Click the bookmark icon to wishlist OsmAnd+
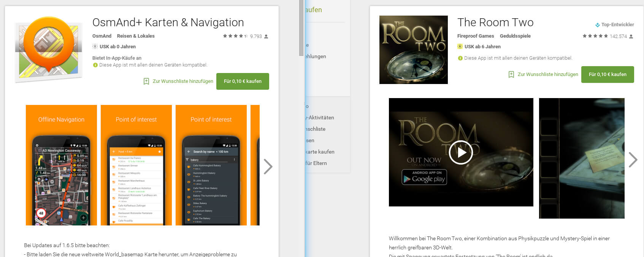644x257 pixels. click(146, 81)
